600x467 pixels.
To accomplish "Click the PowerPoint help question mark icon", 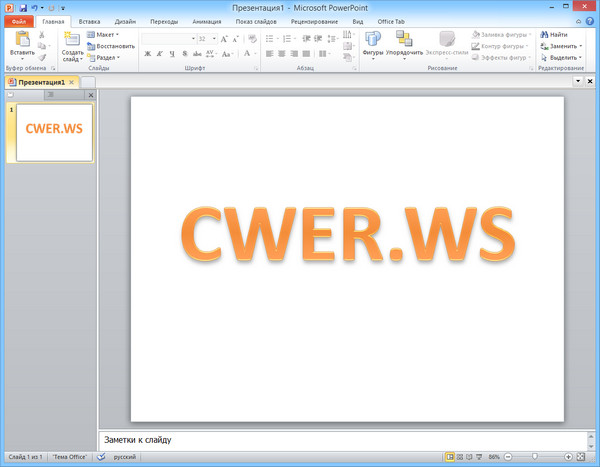I will point(590,21).
